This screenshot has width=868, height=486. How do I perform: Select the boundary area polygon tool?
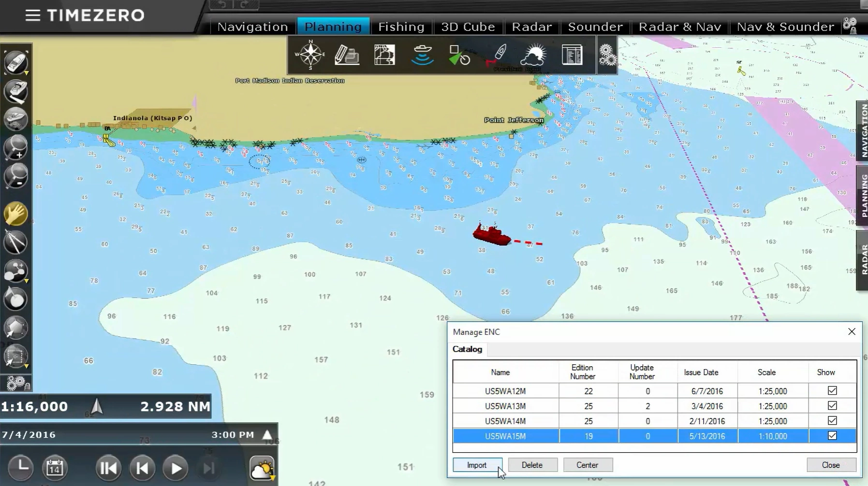click(16, 328)
